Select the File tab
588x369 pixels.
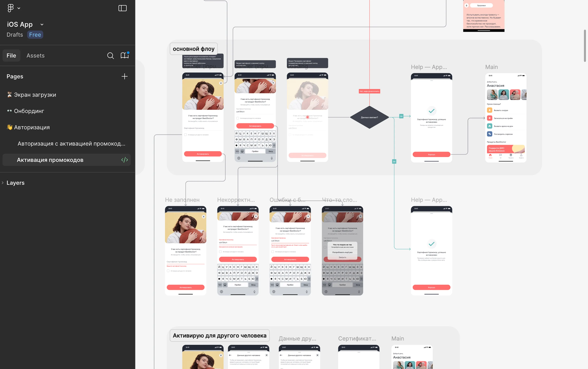[x=11, y=55]
